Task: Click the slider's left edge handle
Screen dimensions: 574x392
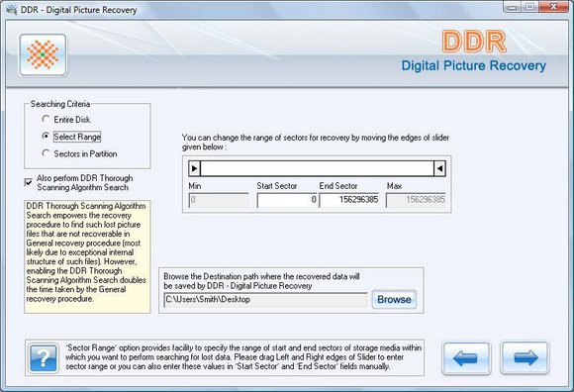Action: coord(194,168)
